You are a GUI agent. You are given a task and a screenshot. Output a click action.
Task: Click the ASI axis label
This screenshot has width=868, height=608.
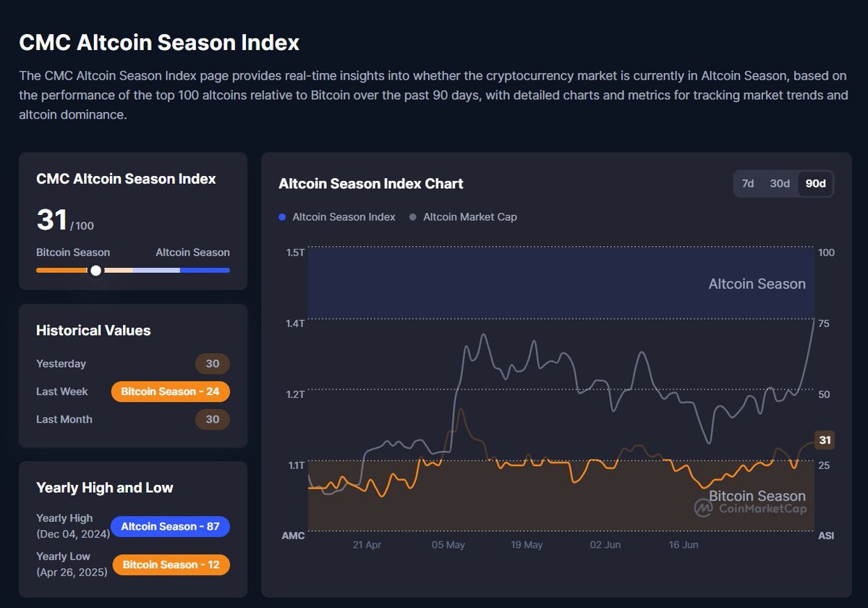pyautogui.click(x=826, y=536)
